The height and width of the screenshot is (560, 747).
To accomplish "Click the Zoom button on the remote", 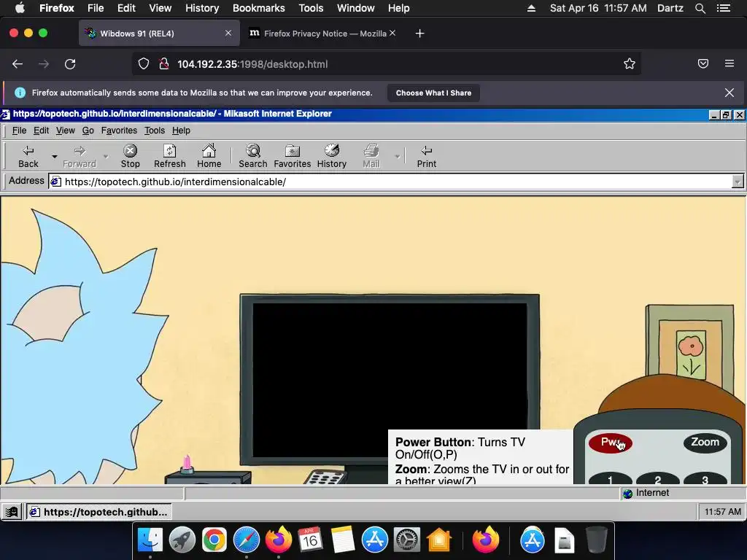I will [705, 443].
